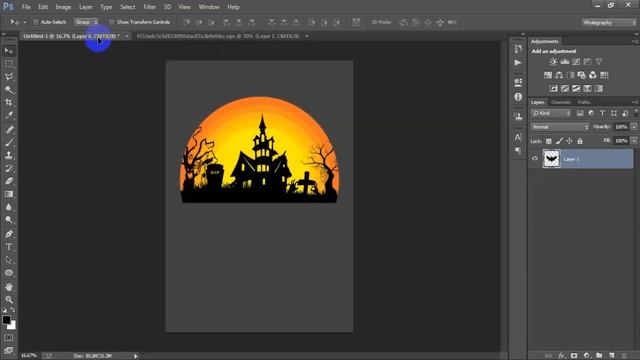The image size is (640, 360).
Task: Select the Gradient tool
Action: 9,194
